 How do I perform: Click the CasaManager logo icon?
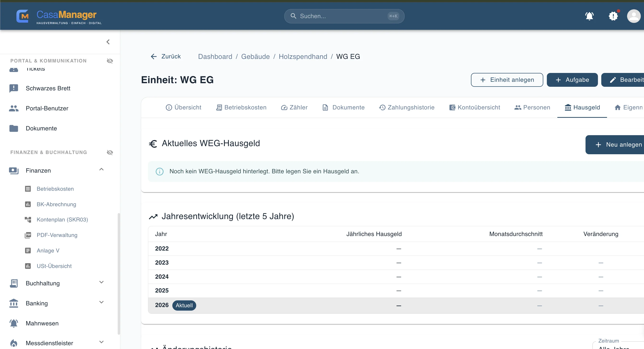(x=22, y=16)
